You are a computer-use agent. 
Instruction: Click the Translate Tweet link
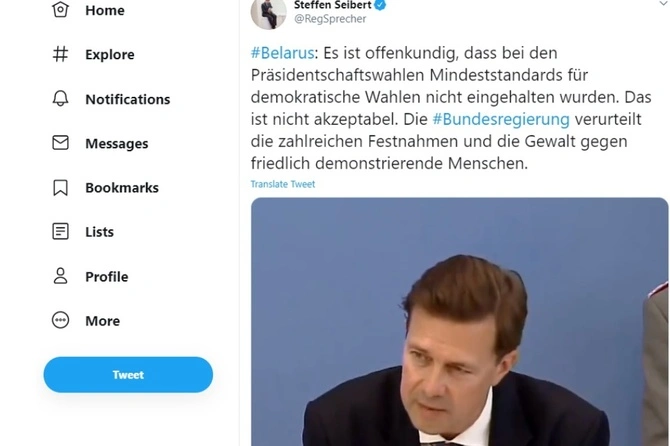(283, 185)
